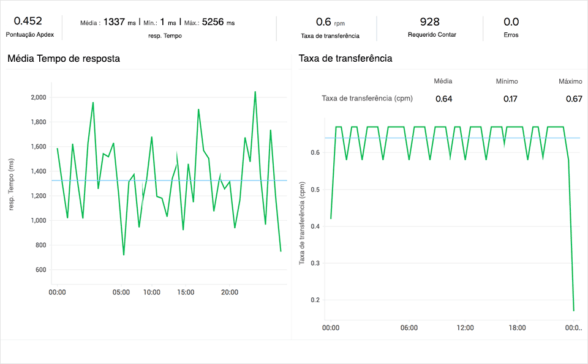588x364 pixels.
Task: Click the Mínimo column header
Action: [x=506, y=80]
